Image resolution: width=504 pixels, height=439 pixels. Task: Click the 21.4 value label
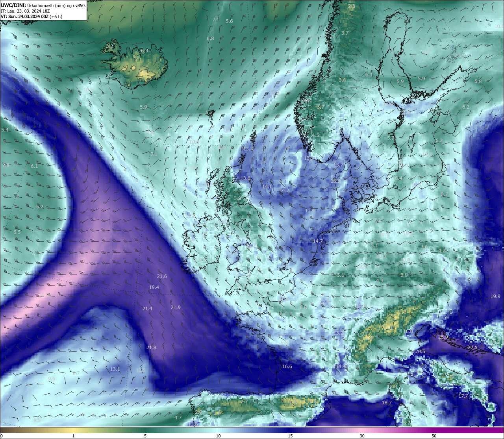click(147, 309)
